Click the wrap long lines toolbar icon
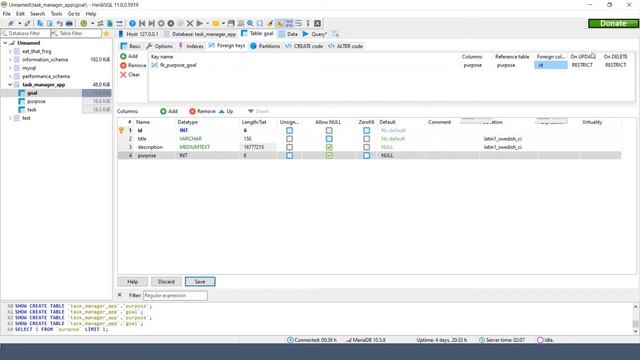The image size is (640, 360). click(299, 23)
